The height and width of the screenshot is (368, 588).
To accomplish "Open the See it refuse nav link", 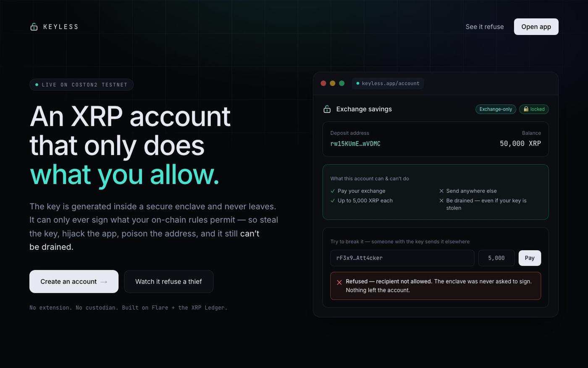I will click(x=485, y=27).
